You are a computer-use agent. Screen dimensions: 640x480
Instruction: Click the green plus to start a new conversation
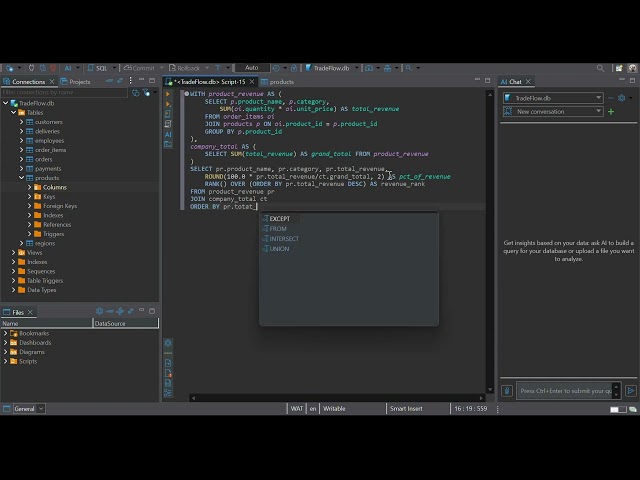point(611,111)
